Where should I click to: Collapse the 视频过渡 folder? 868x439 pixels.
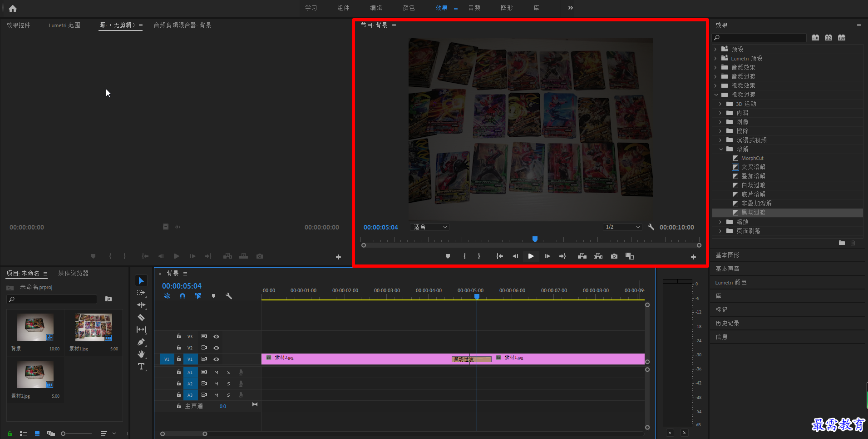716,95
